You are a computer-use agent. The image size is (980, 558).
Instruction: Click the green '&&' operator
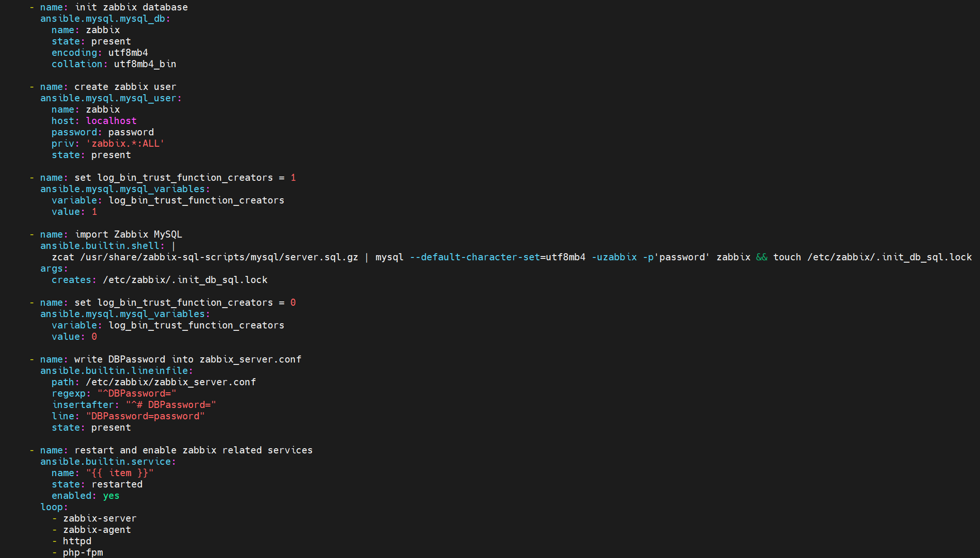click(x=762, y=257)
